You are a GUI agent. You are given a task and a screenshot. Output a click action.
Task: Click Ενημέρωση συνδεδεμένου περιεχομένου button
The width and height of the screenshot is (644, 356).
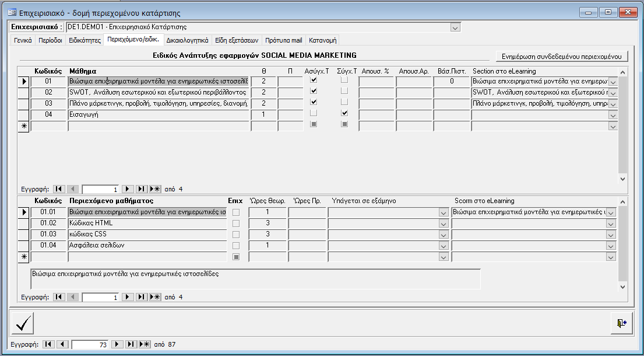[x=562, y=56]
